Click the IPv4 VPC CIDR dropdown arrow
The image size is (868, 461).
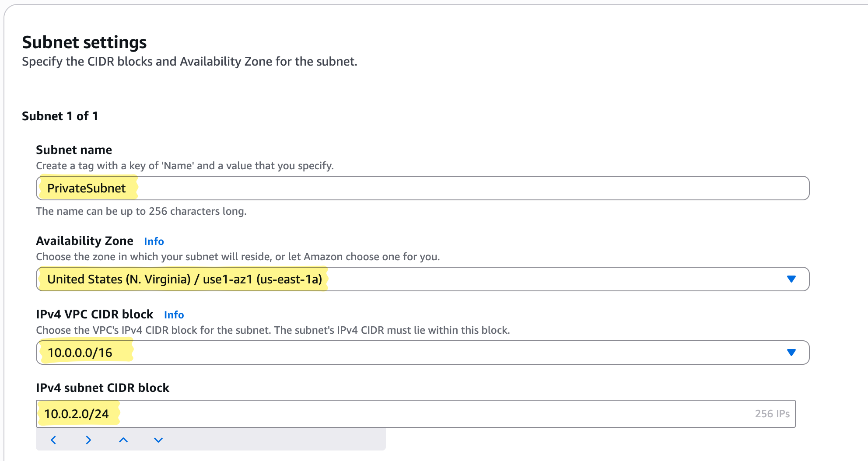(791, 353)
